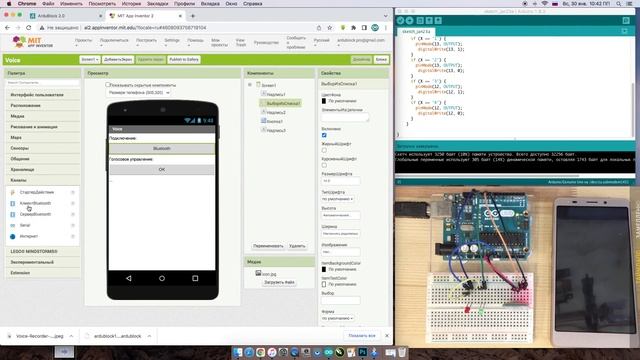Expand Сенсоры palette section
Image resolution: width=640 pixels, height=360 pixels.
[42, 148]
